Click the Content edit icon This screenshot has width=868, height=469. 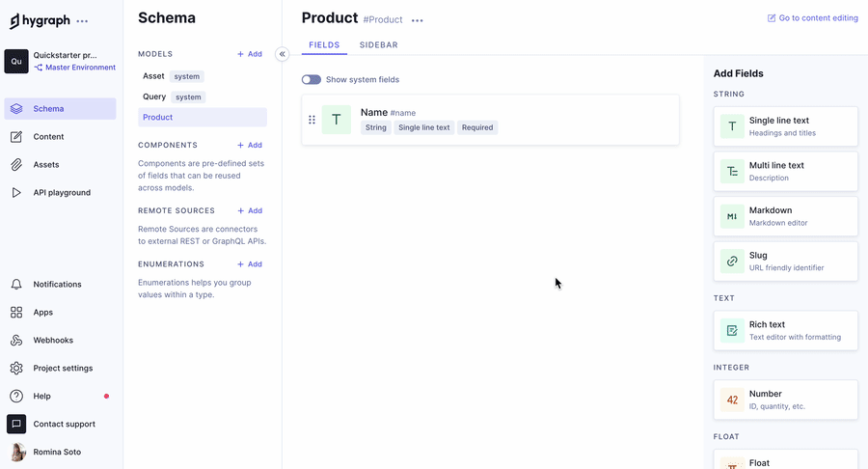tap(16, 137)
